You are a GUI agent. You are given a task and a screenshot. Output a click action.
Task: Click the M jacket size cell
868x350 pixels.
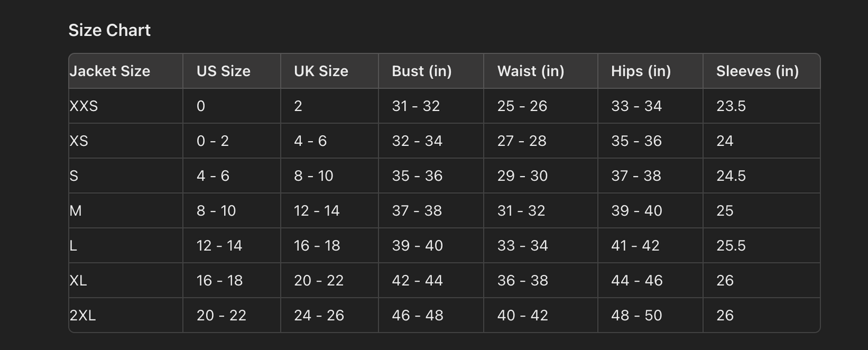[x=76, y=211]
